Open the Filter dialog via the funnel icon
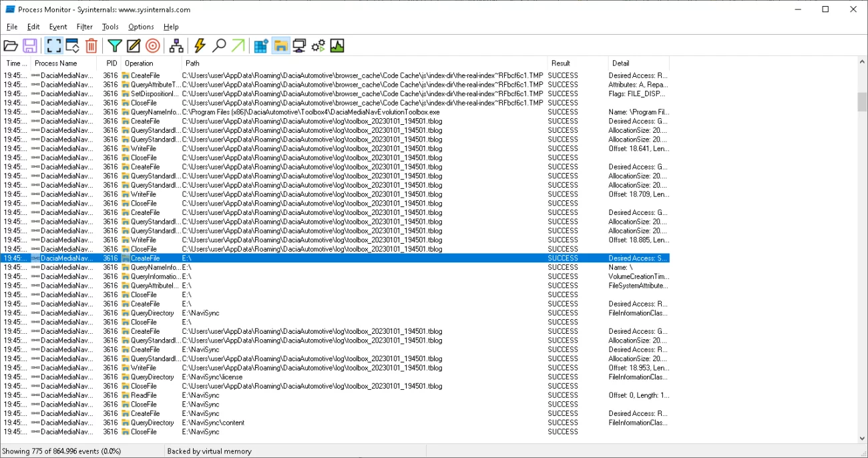Image resolution: width=868 pixels, height=458 pixels. click(x=115, y=45)
